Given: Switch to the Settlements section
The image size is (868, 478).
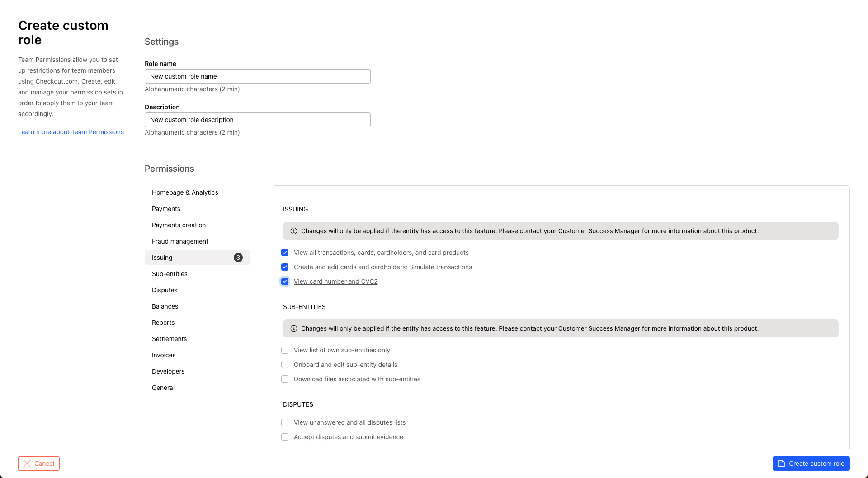Looking at the screenshot, I should (170, 339).
